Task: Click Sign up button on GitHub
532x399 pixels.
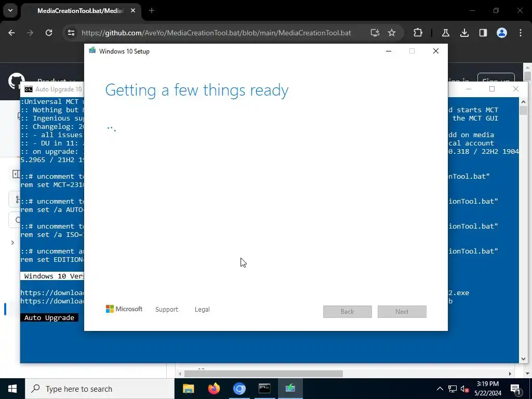Action: (x=496, y=81)
